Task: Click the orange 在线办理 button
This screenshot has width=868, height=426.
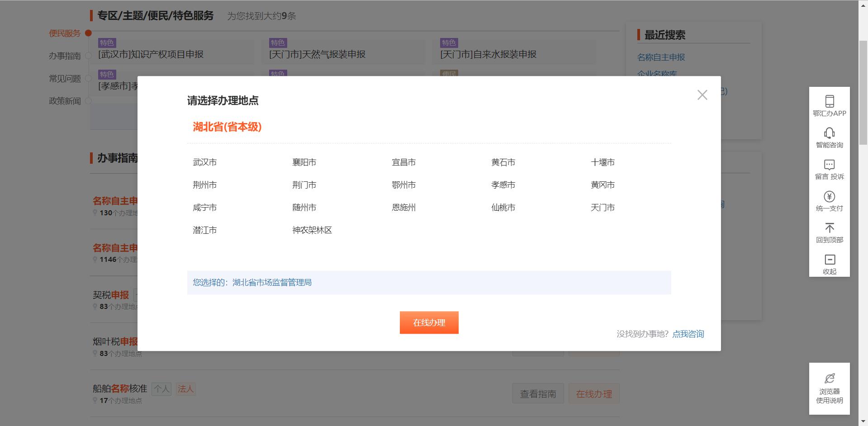Action: coord(429,322)
